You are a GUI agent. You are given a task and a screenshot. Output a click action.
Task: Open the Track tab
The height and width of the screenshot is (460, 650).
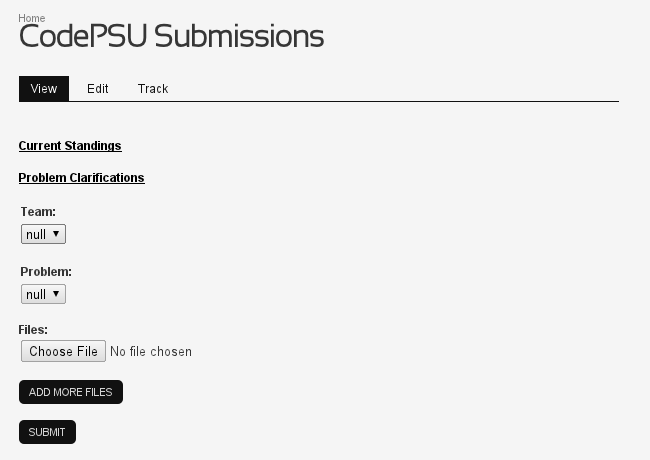coord(153,88)
